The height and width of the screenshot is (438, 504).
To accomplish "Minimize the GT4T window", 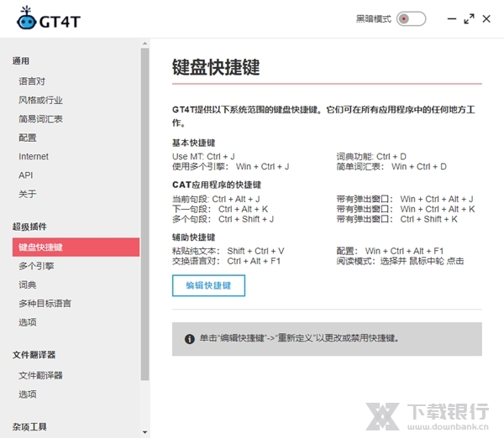I will click(x=452, y=19).
